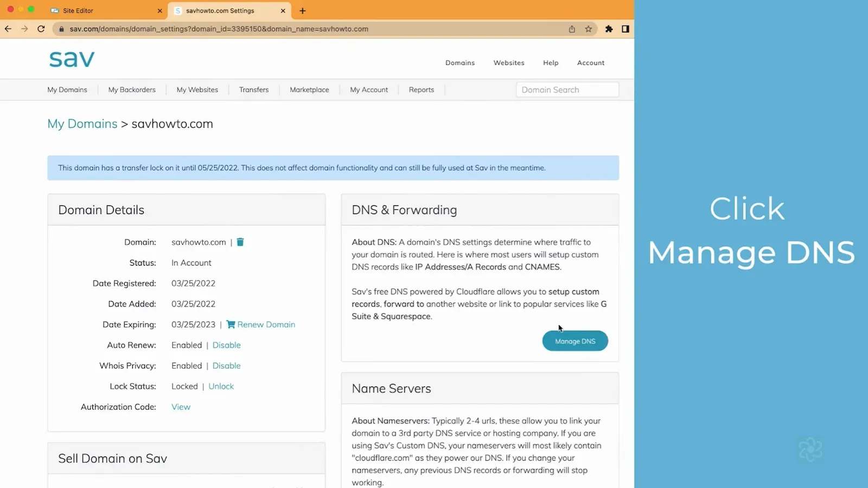Unlock the domain lock status

click(x=221, y=386)
